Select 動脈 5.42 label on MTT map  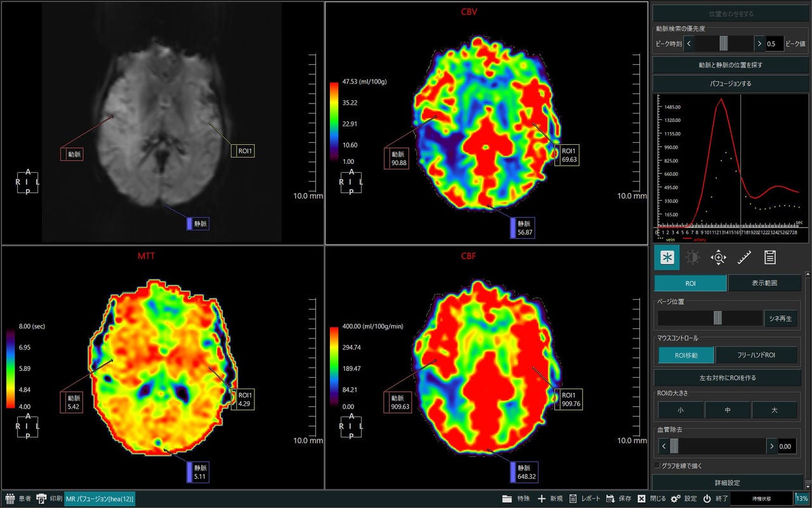coord(72,402)
